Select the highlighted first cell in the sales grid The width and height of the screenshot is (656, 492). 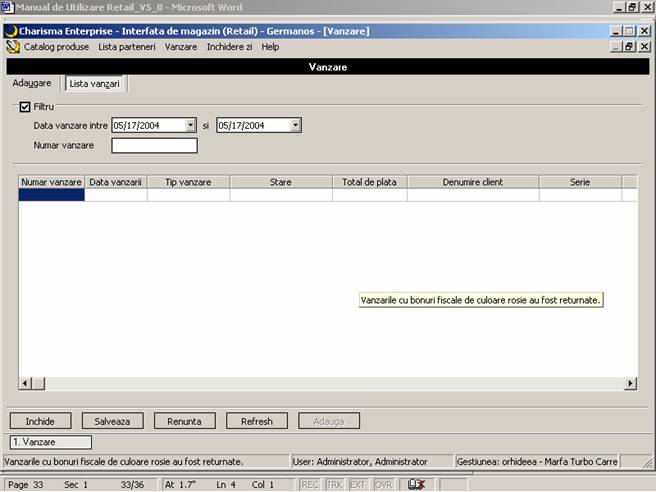coord(51,195)
